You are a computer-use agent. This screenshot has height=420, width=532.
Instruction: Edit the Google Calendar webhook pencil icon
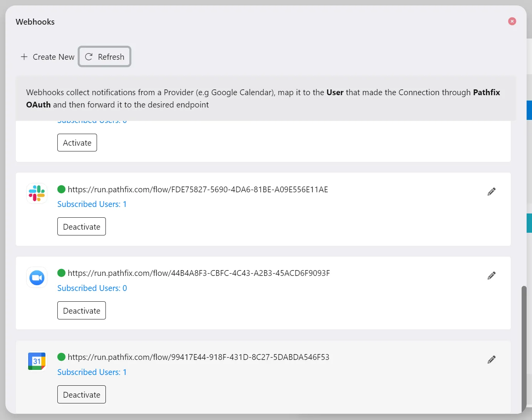pyautogui.click(x=492, y=360)
